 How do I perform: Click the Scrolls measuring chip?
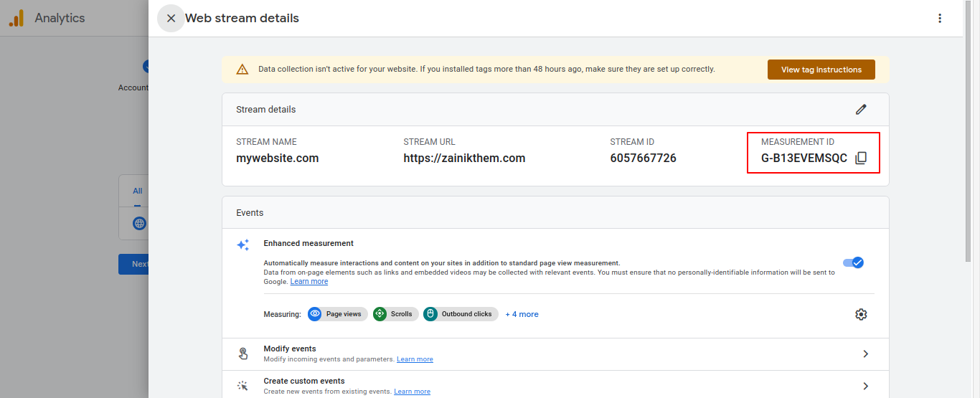(395, 314)
